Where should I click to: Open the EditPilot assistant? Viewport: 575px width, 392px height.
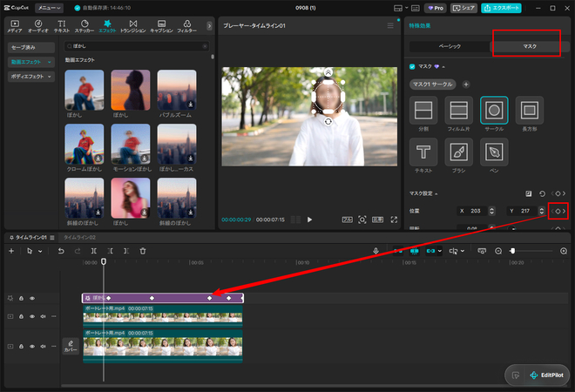tap(546, 375)
